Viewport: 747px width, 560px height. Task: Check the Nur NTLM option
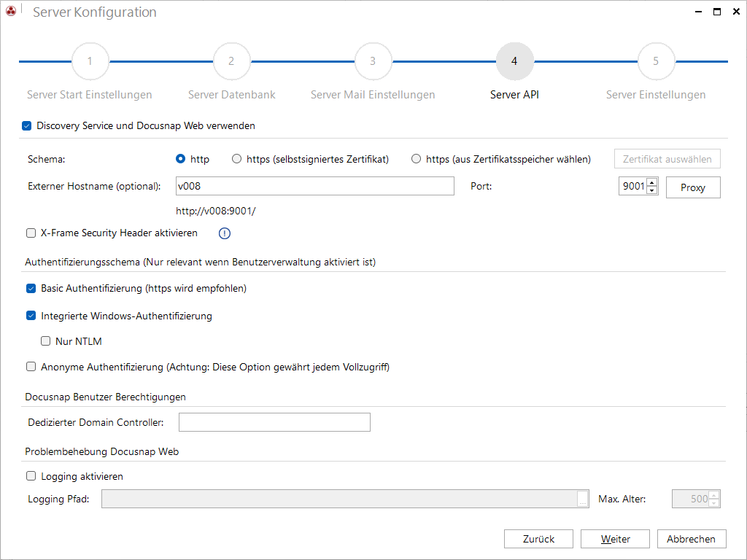[x=46, y=341]
